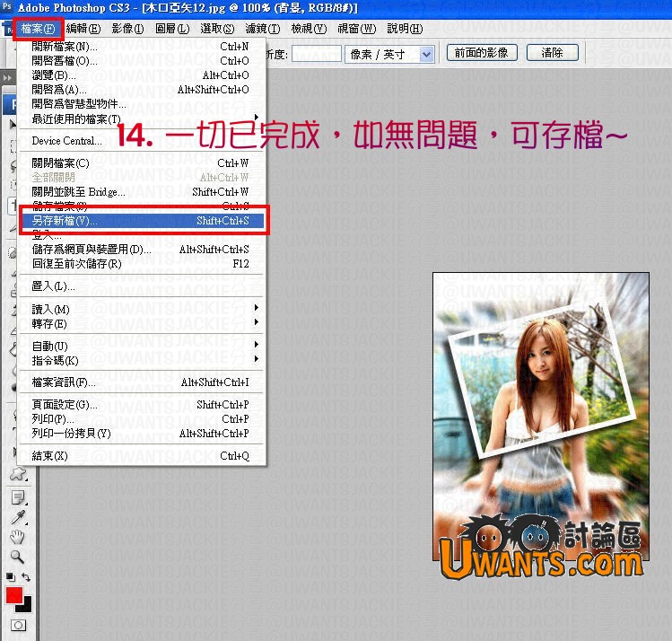Viewport: 672px width, 641px height.
Task: Click the resolution input field
Action: click(317, 54)
